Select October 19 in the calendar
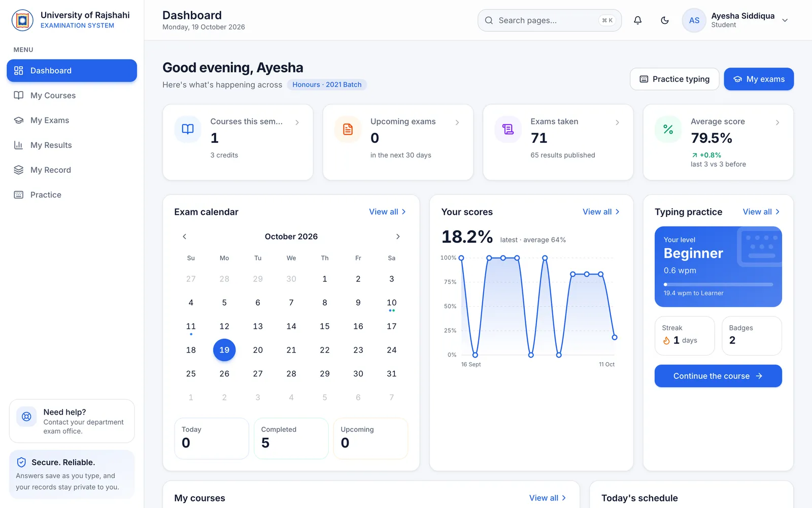This screenshot has height=508, width=812. [x=224, y=350]
